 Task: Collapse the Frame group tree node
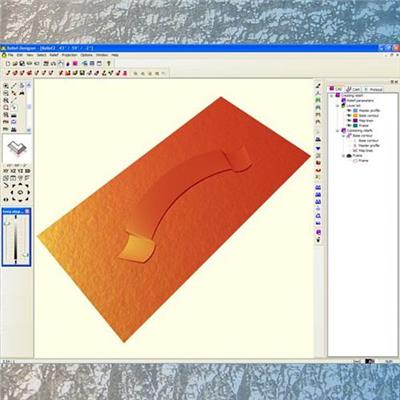[x=344, y=156]
